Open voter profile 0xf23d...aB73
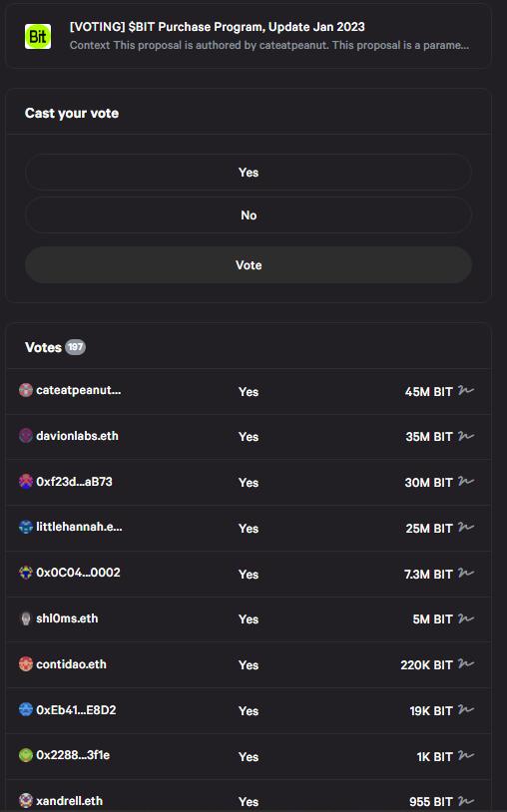The width and height of the screenshot is (507, 812). point(74,482)
